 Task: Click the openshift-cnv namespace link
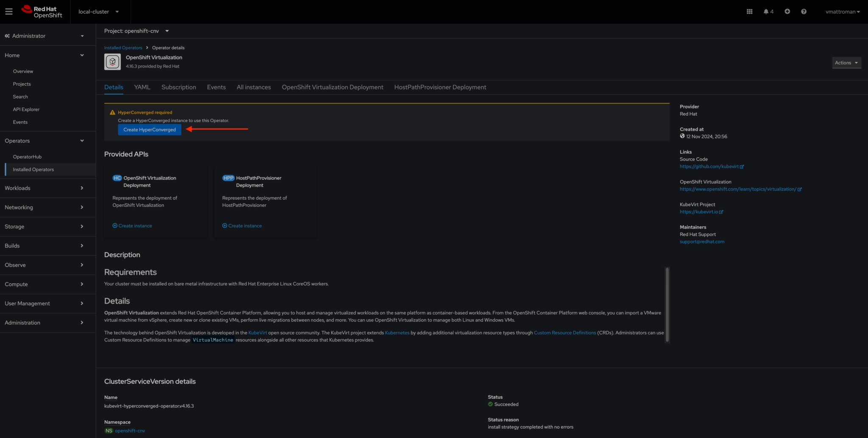[130, 430]
